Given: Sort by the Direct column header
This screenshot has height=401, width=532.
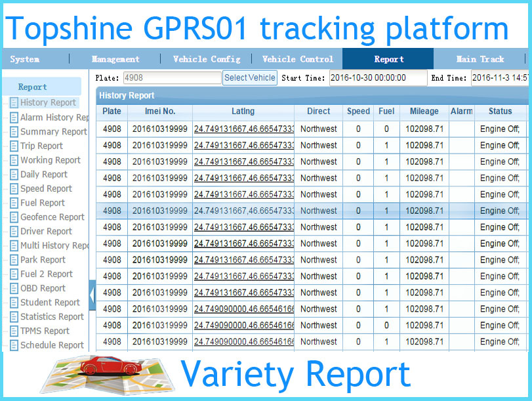Looking at the screenshot, I should [x=318, y=112].
